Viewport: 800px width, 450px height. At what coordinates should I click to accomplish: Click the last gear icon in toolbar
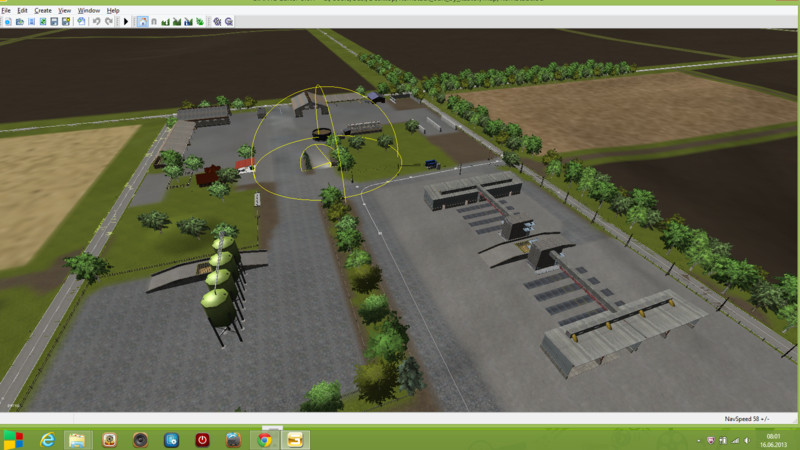pyautogui.click(x=229, y=20)
